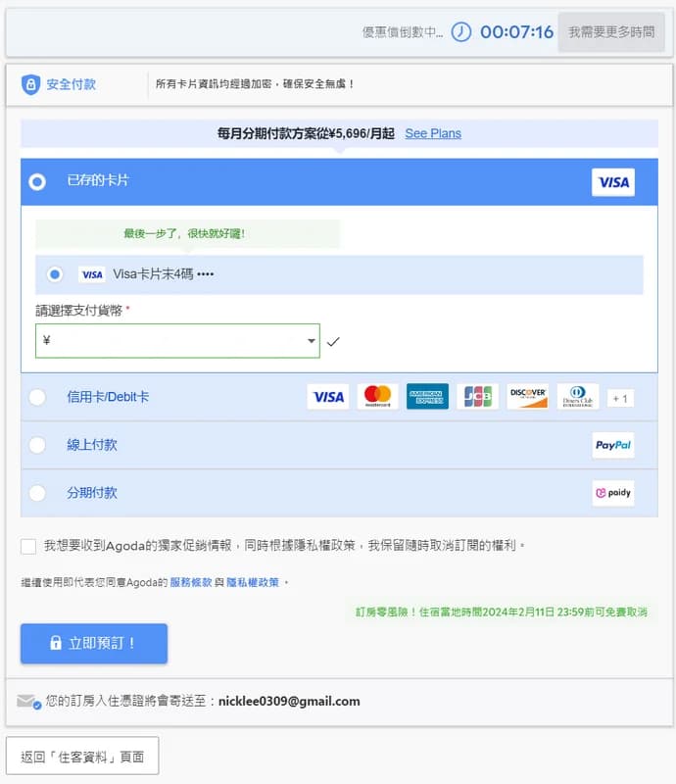Select the 信用卡/Debit卡 radio button

point(37,397)
